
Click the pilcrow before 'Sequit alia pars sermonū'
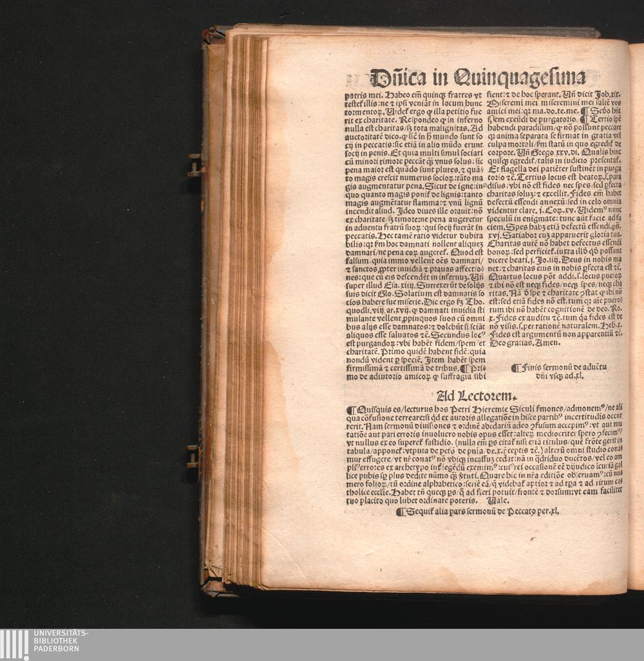[400, 512]
